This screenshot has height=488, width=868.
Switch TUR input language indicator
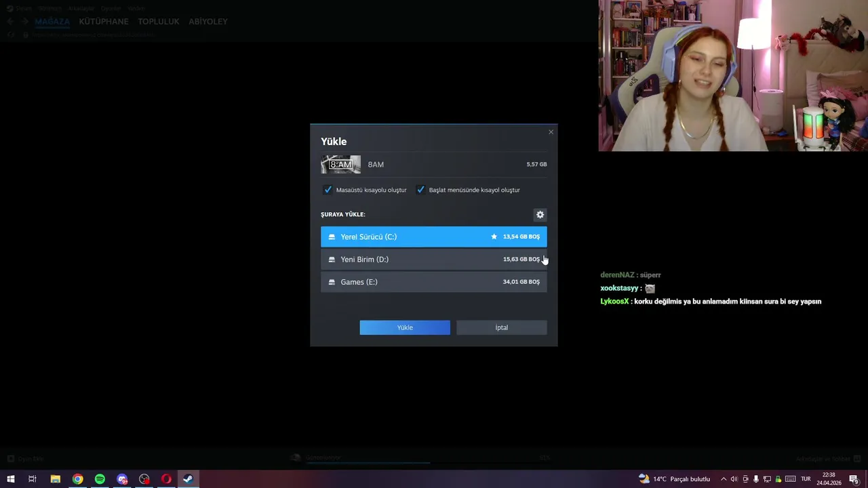click(x=806, y=479)
